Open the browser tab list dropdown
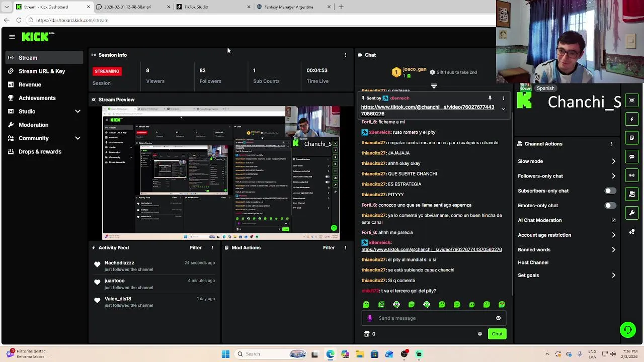 coord(6,7)
